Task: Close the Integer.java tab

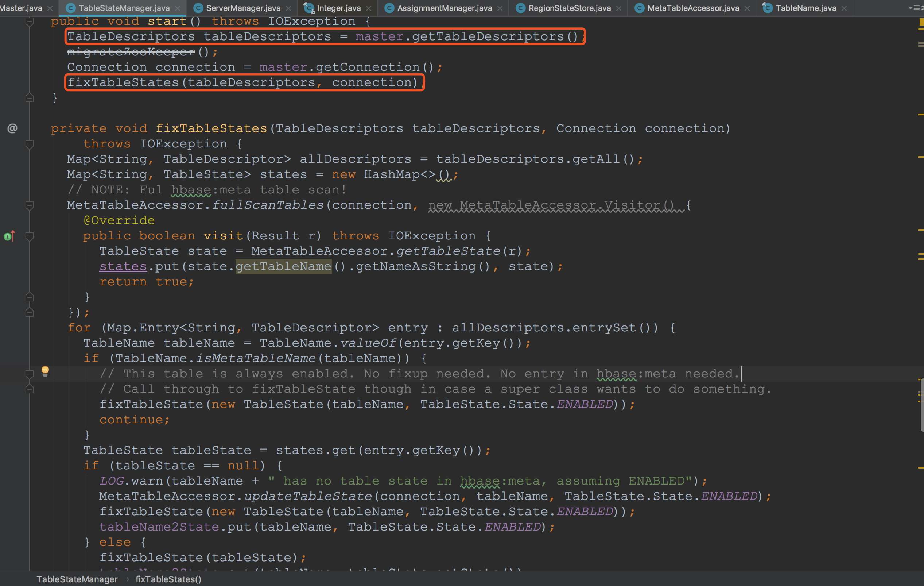Action: tap(369, 8)
